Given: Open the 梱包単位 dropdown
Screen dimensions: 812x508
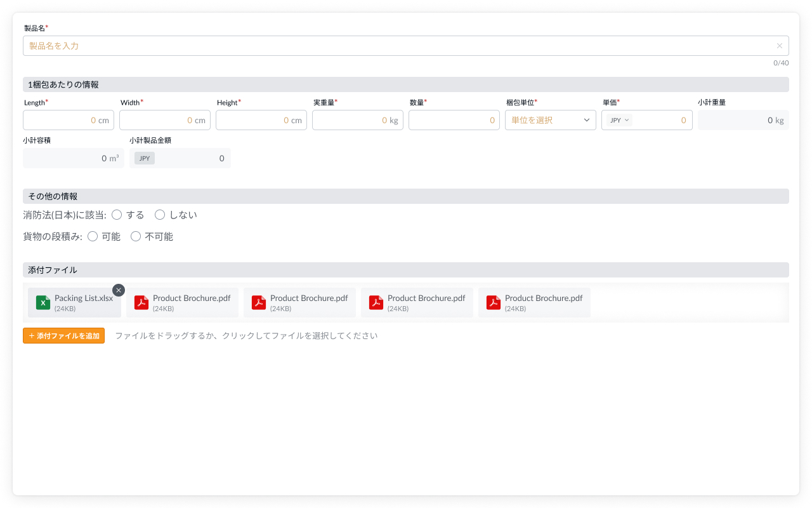Looking at the screenshot, I should point(551,120).
